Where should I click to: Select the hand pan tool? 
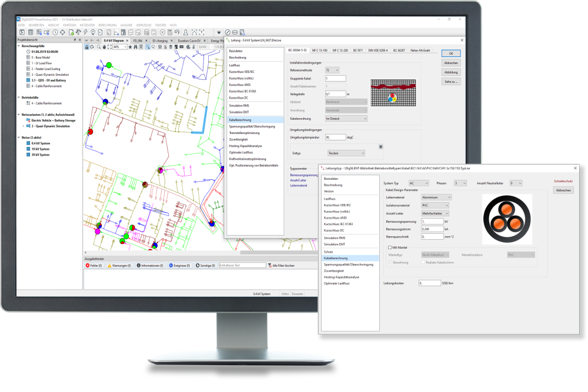pyautogui.click(x=104, y=47)
